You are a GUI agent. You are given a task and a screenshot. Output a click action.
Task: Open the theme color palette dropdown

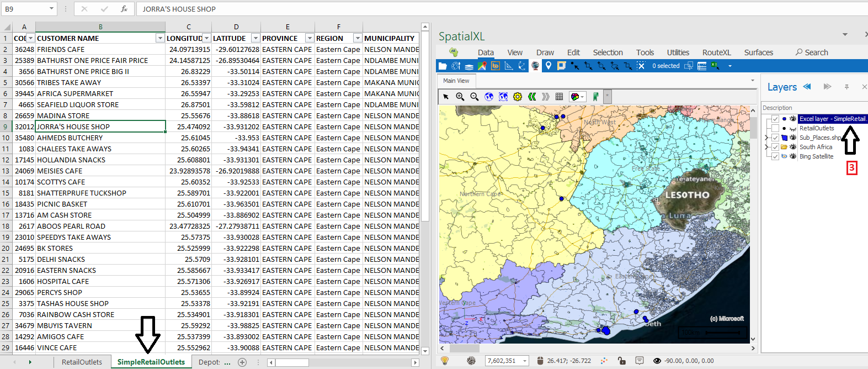pyautogui.click(x=582, y=97)
